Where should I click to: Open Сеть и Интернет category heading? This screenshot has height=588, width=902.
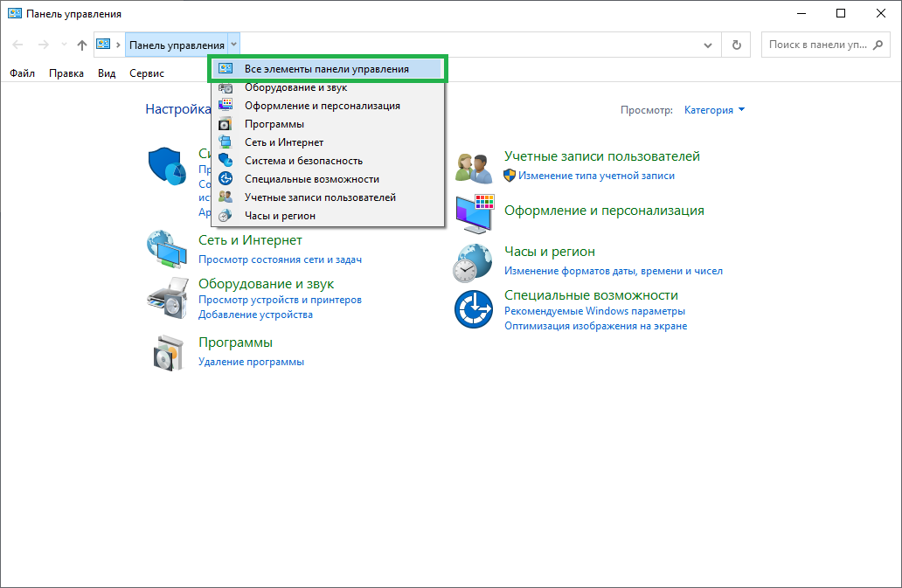click(250, 240)
